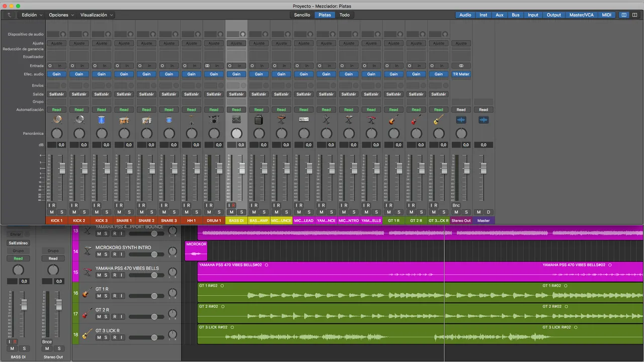Click the KICK 2 kick drum icon

point(79,120)
